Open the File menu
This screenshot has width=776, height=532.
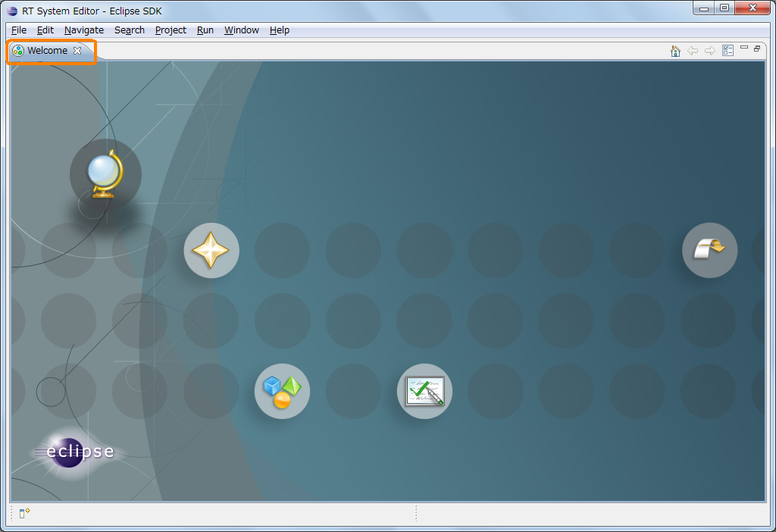click(x=19, y=30)
